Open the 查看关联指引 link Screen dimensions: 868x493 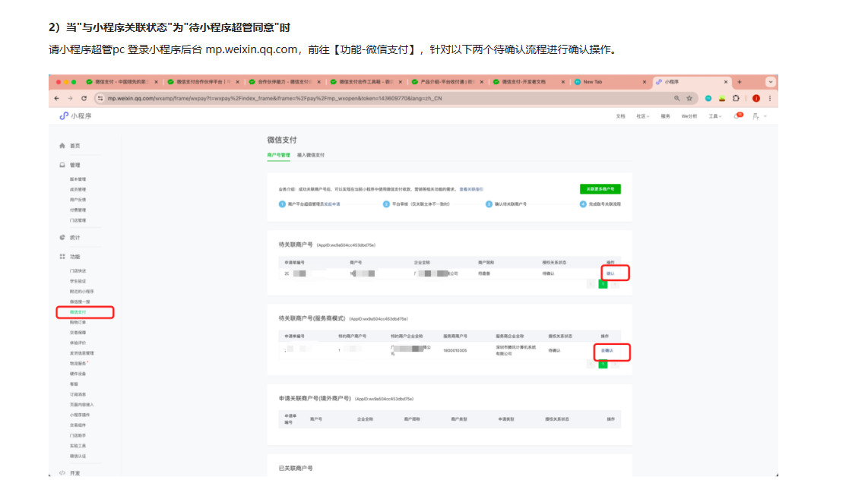tap(471, 189)
